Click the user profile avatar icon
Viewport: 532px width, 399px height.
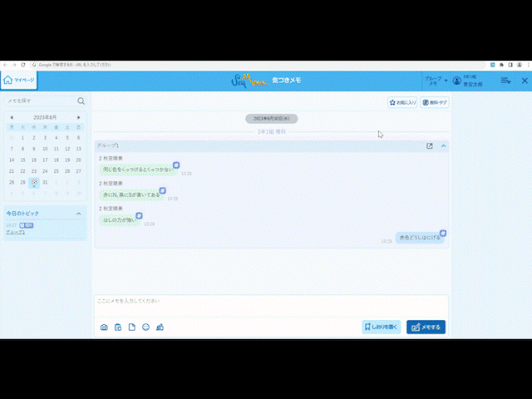click(456, 81)
